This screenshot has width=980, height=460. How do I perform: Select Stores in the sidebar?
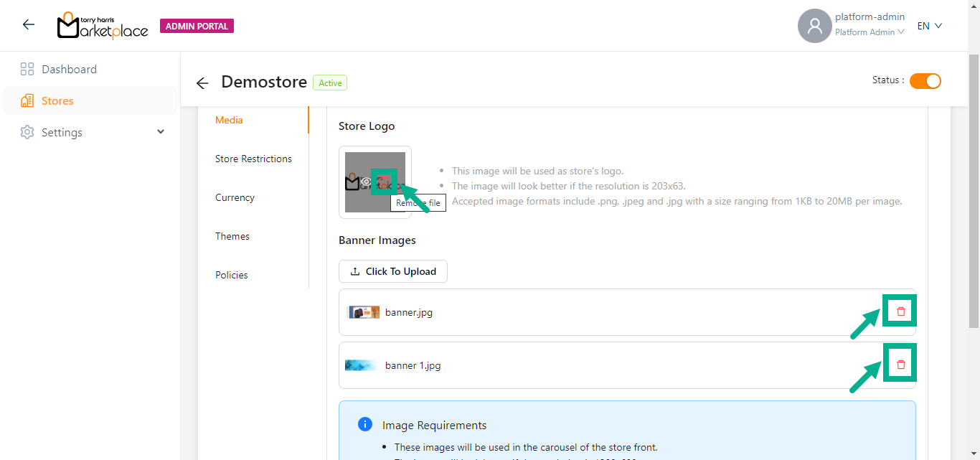pyautogui.click(x=57, y=101)
